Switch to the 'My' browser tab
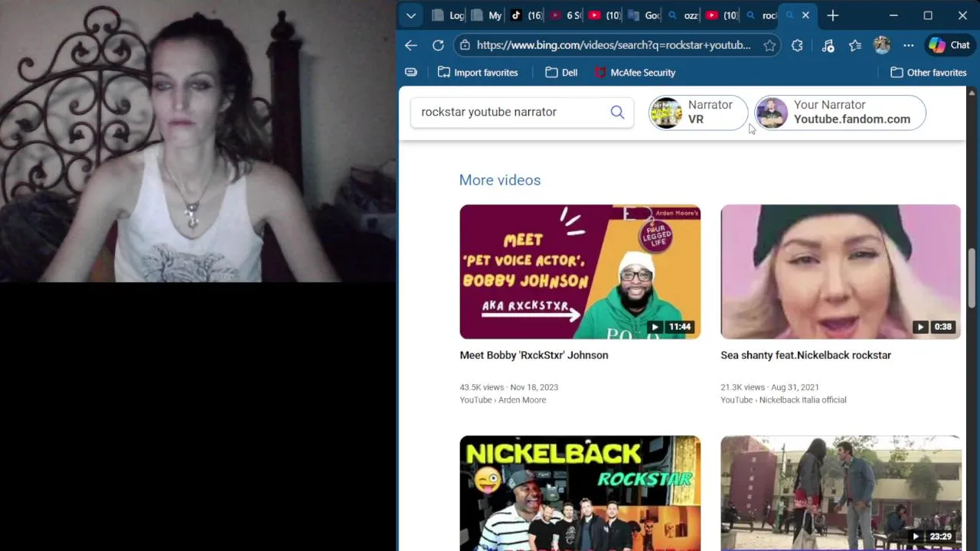980x551 pixels. [487, 15]
